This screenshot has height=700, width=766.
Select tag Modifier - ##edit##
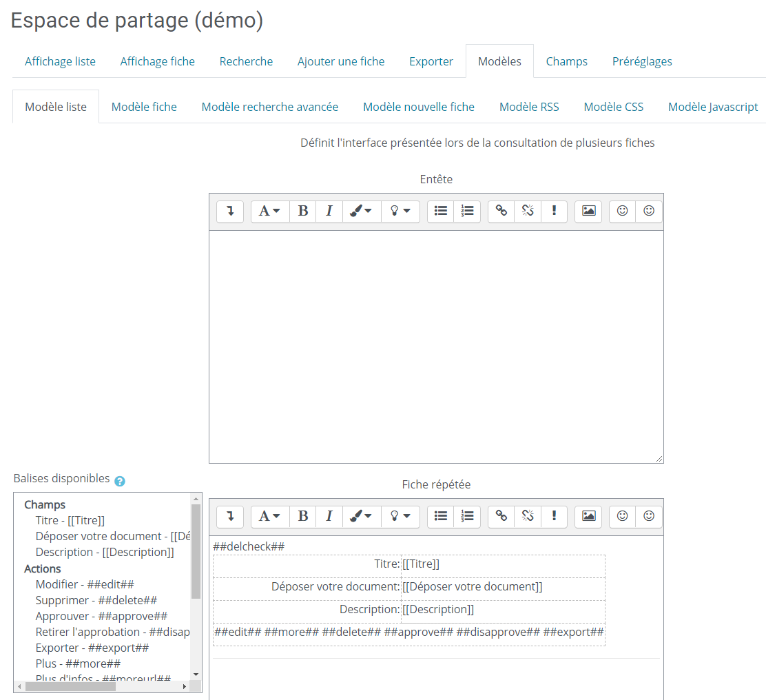pos(85,585)
